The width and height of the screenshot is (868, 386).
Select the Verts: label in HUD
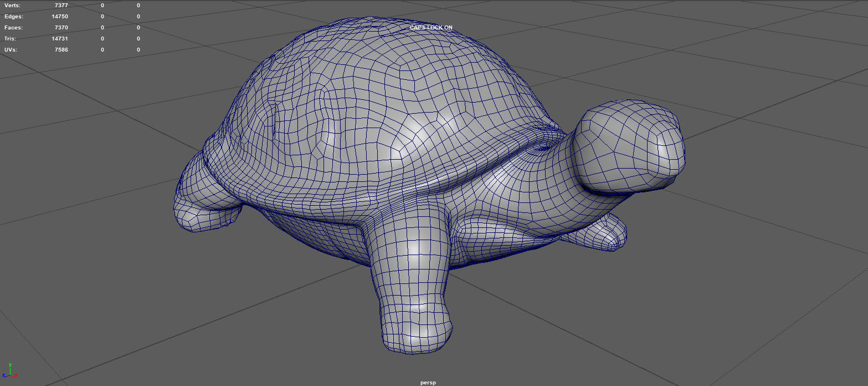(x=12, y=6)
